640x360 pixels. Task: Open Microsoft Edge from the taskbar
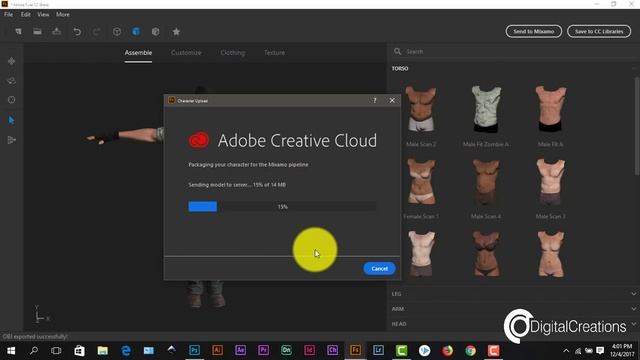(126, 351)
